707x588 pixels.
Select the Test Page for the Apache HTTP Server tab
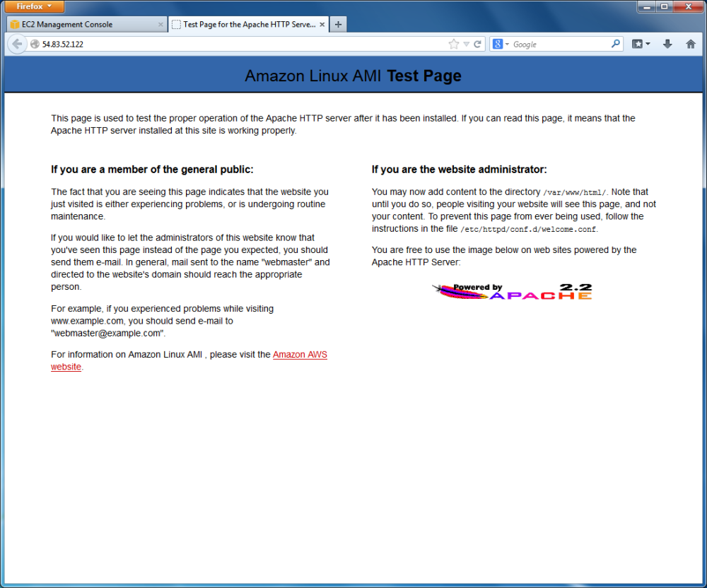coord(248,24)
